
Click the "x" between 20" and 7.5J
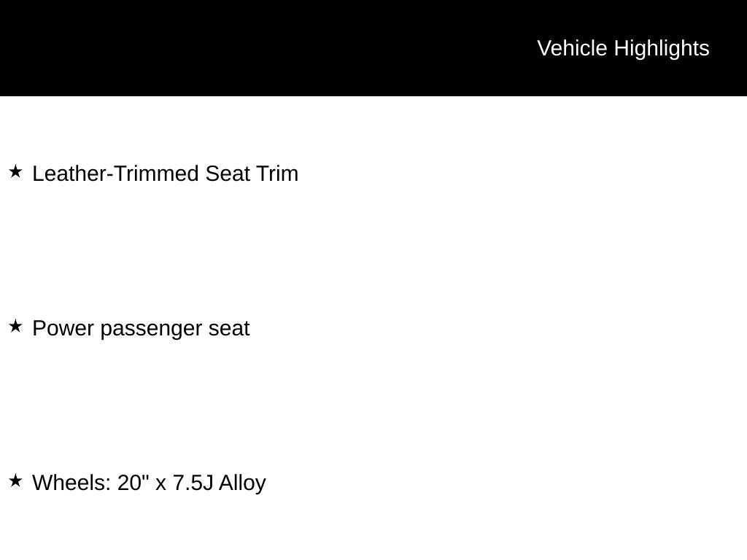161,483
